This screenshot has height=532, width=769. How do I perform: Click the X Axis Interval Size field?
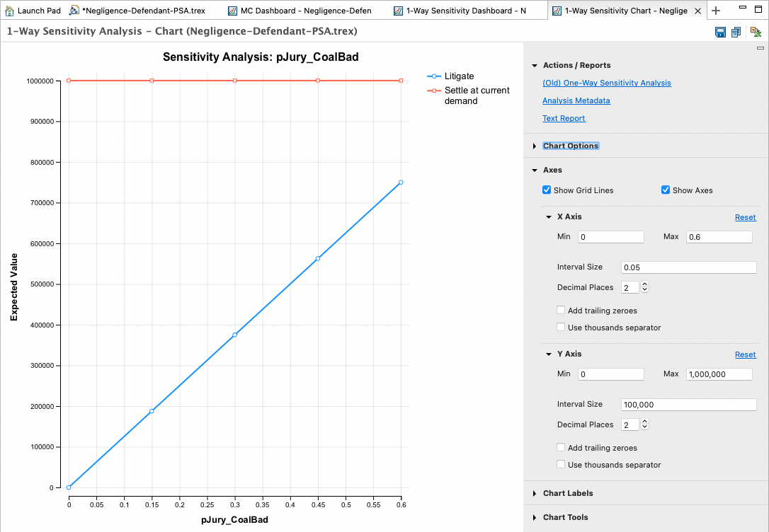click(688, 267)
